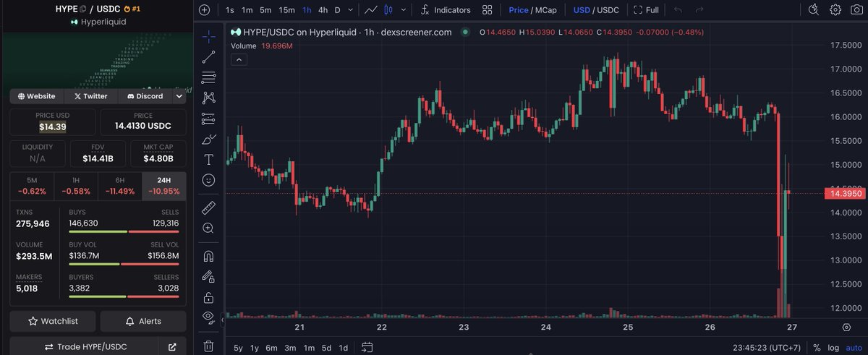Collapse the chart legend arrow under Volume
Image resolution: width=868 pixels, height=355 pixels.
239,60
